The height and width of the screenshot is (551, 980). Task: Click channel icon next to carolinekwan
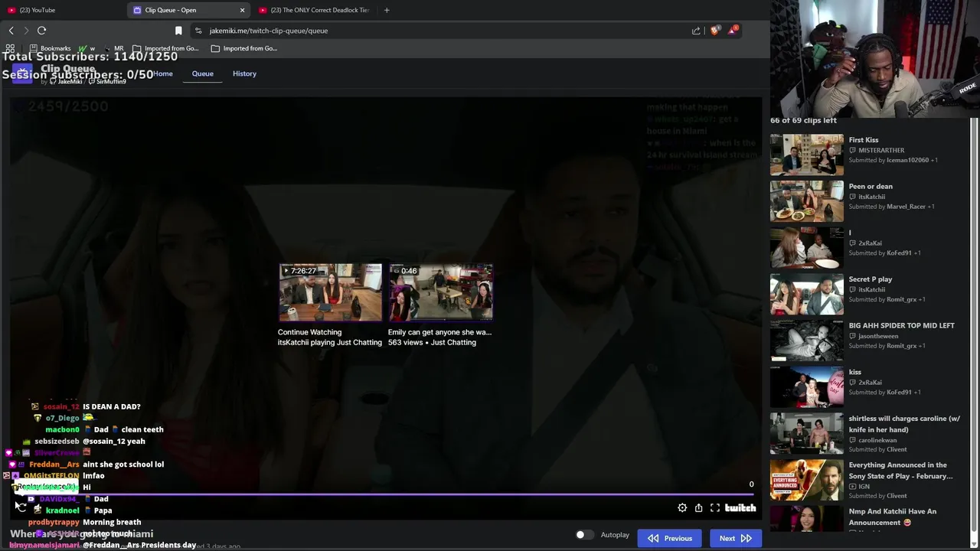coord(853,440)
